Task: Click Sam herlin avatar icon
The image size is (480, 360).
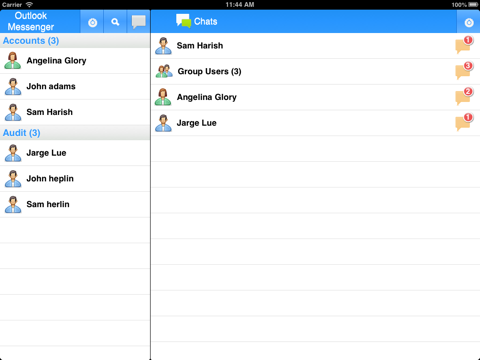Action: pyautogui.click(x=13, y=204)
